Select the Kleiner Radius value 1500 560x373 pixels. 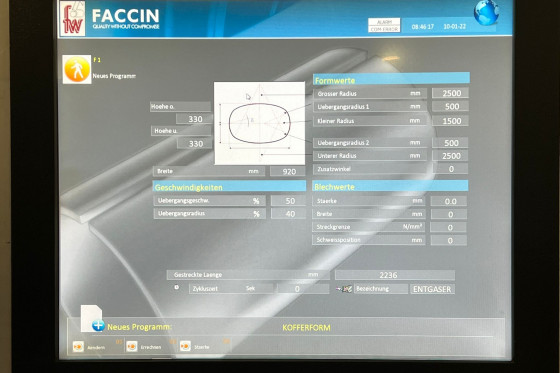coord(450,121)
